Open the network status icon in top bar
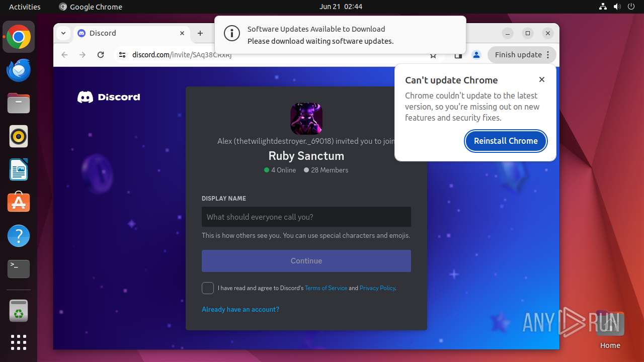The image size is (644, 362). tap(603, 7)
